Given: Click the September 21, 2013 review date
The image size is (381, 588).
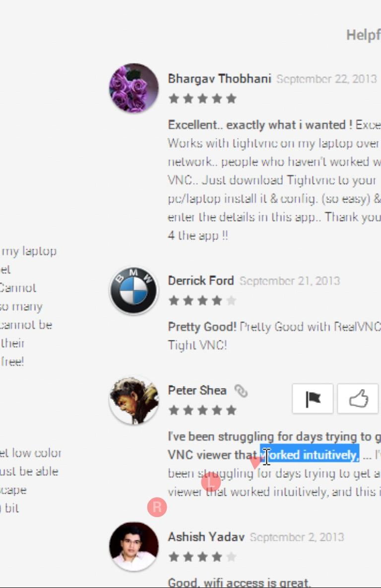Looking at the screenshot, I should coord(290,281).
